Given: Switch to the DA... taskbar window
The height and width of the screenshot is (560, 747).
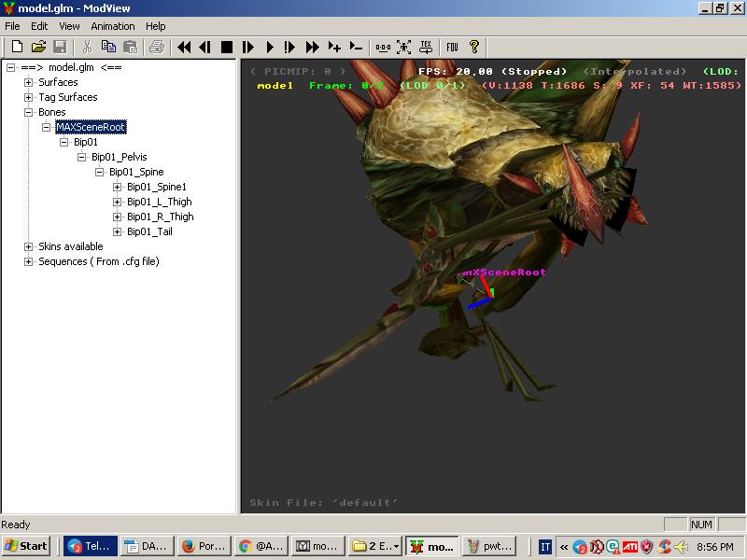Looking at the screenshot, I should [x=147, y=546].
